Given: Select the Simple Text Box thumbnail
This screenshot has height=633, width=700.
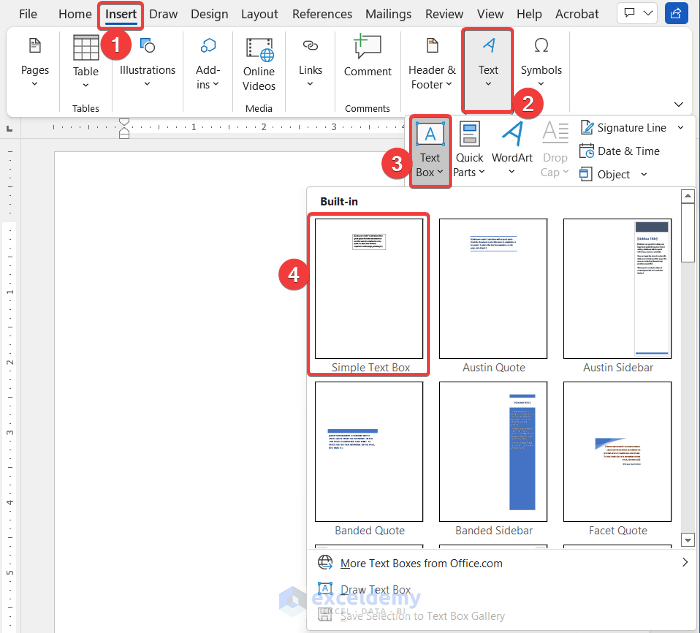Looking at the screenshot, I should [369, 295].
